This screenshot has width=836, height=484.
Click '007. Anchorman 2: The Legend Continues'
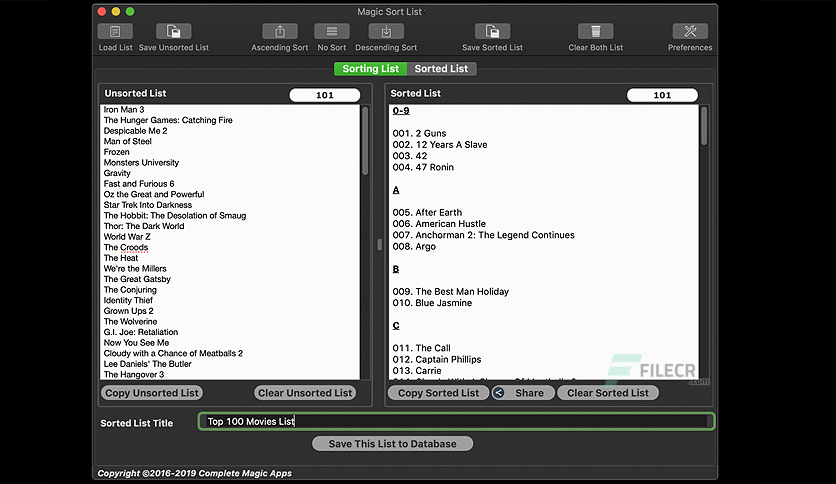tap(484, 235)
